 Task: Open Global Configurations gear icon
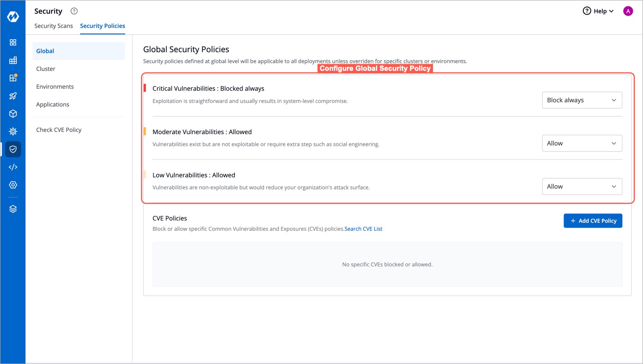(x=13, y=185)
